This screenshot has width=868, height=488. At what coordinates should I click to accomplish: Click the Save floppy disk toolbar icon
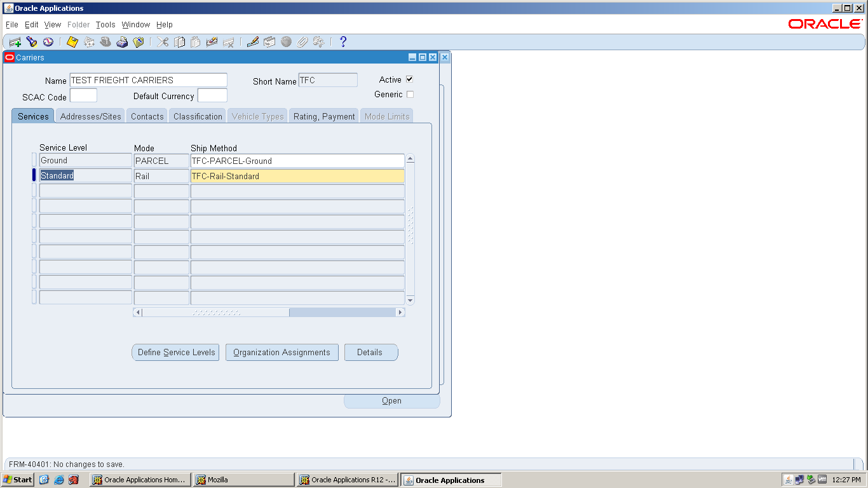(x=72, y=42)
